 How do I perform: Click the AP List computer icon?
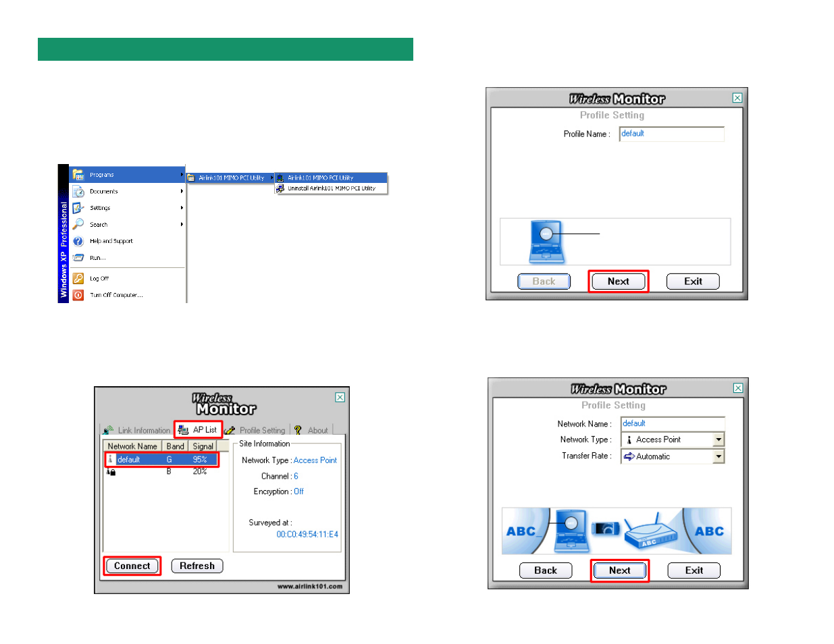pos(183,430)
